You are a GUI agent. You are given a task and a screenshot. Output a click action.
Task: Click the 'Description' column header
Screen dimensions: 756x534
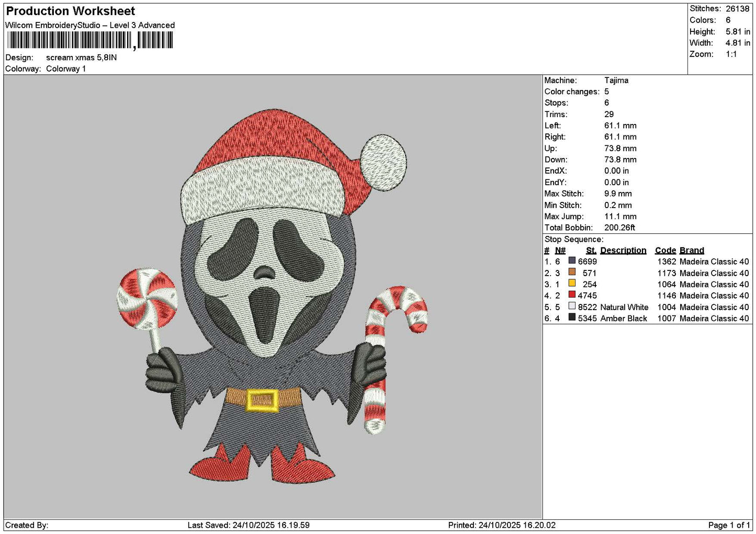623,251
